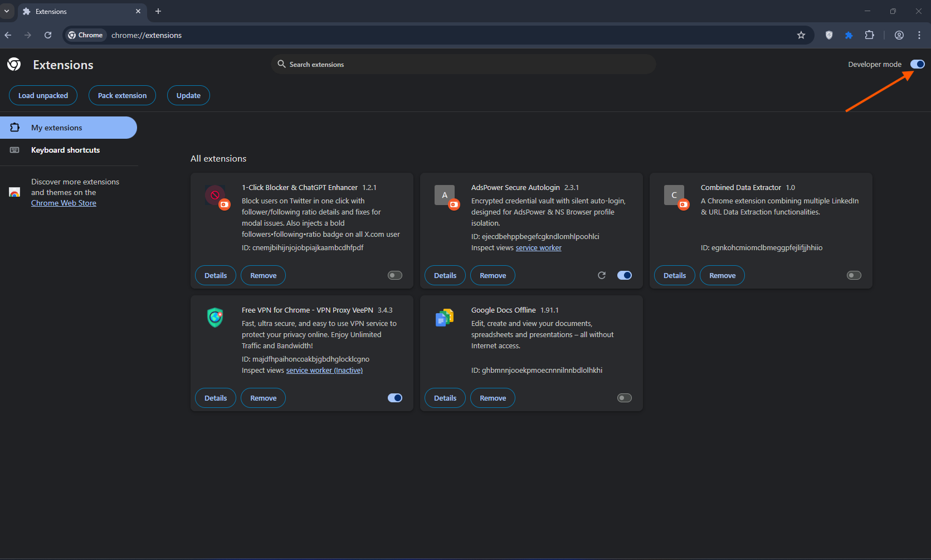Open the browser profile account menu
931x560 pixels.
click(x=899, y=35)
